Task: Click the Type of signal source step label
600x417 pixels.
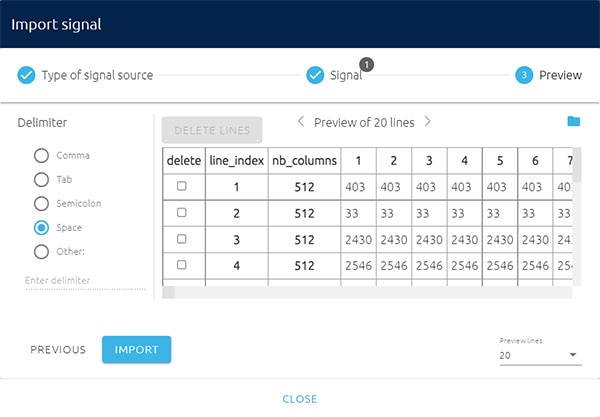Action: [98, 75]
